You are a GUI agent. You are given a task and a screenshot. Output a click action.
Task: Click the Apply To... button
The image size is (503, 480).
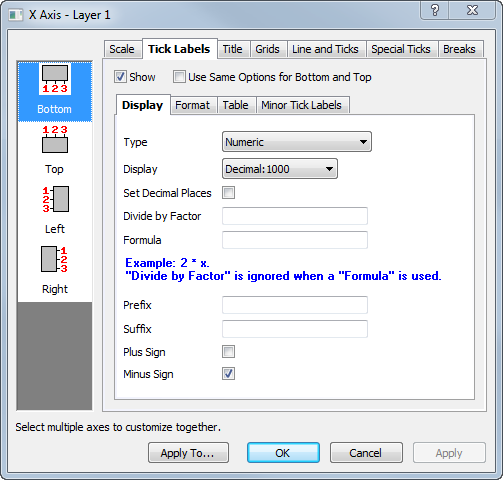coord(188,453)
